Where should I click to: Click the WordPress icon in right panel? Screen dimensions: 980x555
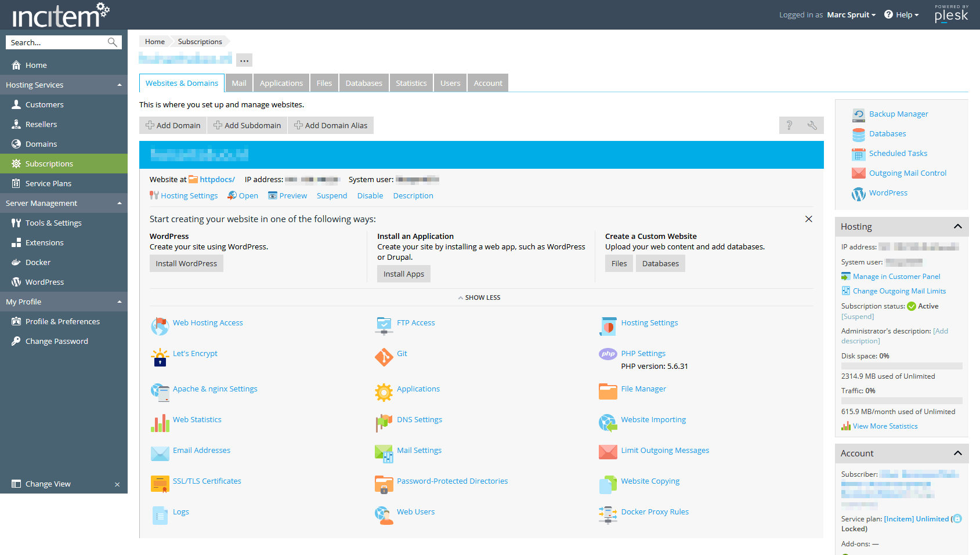pyautogui.click(x=858, y=194)
